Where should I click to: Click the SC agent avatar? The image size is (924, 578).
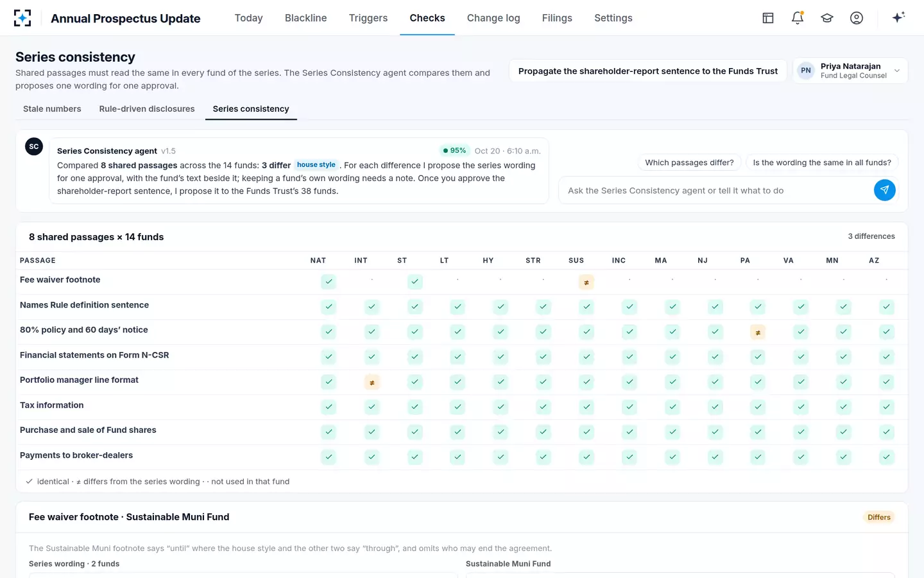(34, 146)
